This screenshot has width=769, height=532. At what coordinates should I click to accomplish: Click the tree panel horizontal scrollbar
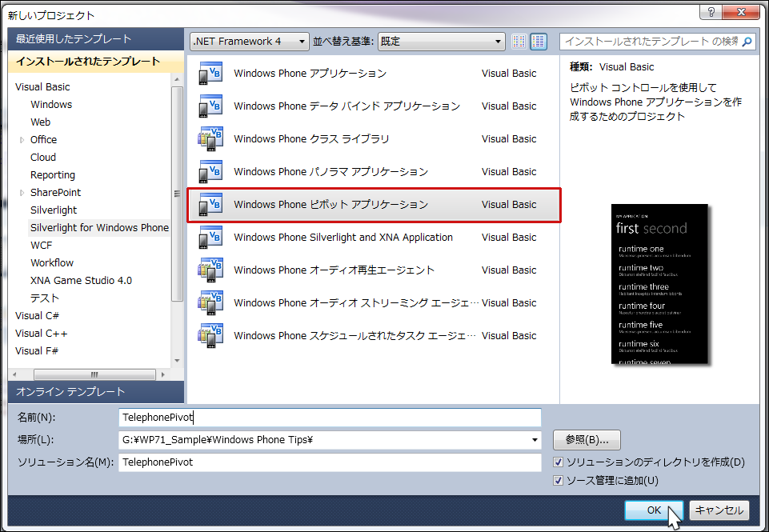(94, 374)
